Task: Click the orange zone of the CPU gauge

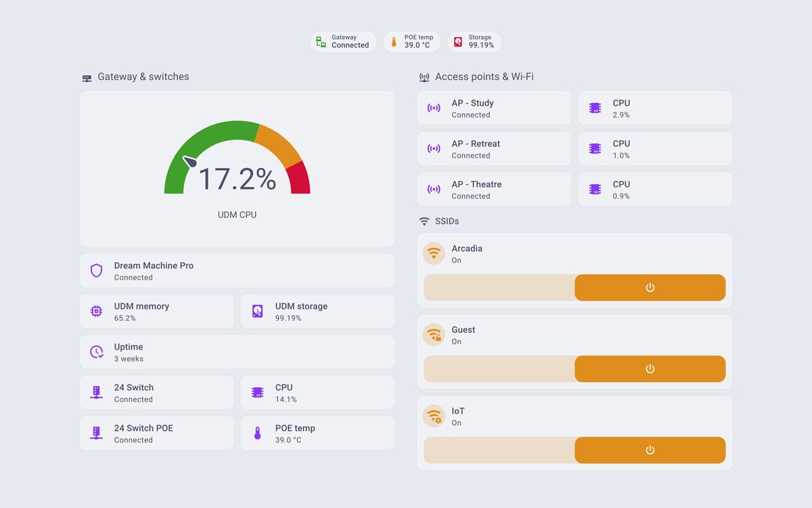Action: (x=279, y=144)
